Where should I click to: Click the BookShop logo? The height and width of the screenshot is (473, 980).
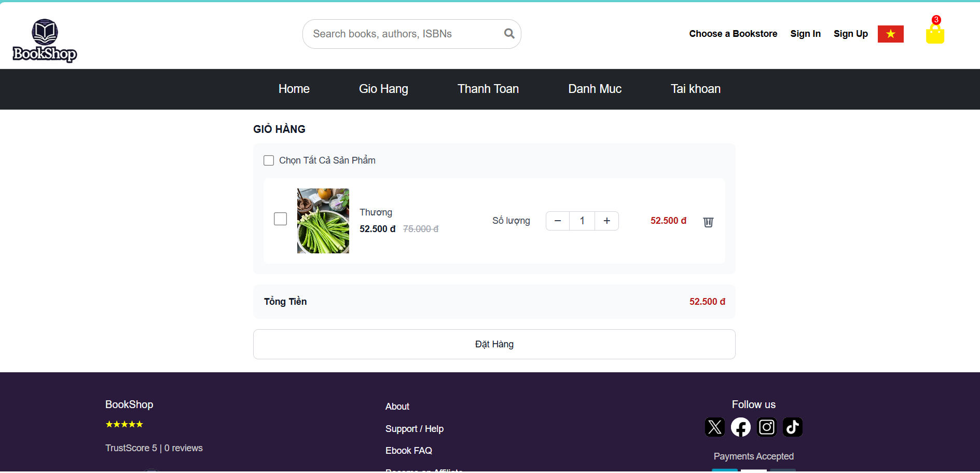45,40
